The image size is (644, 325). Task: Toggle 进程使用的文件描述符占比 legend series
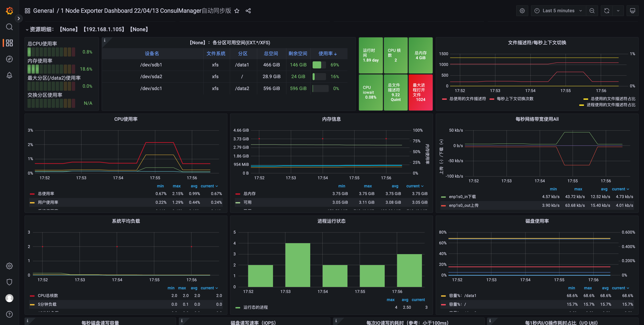[611, 105]
